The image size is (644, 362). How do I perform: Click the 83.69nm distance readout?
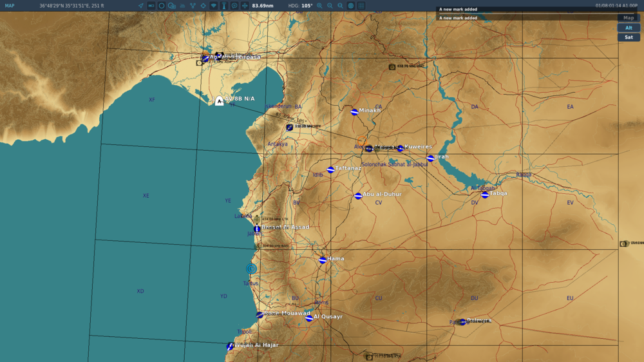coord(263,6)
